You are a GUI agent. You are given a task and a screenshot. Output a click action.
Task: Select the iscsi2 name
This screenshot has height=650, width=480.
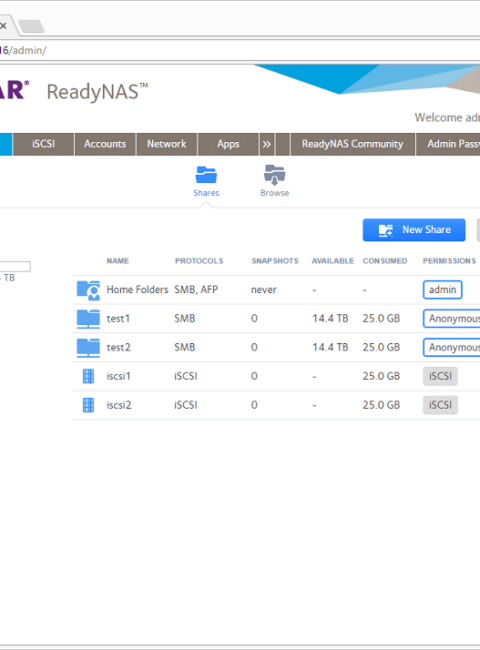click(x=119, y=405)
